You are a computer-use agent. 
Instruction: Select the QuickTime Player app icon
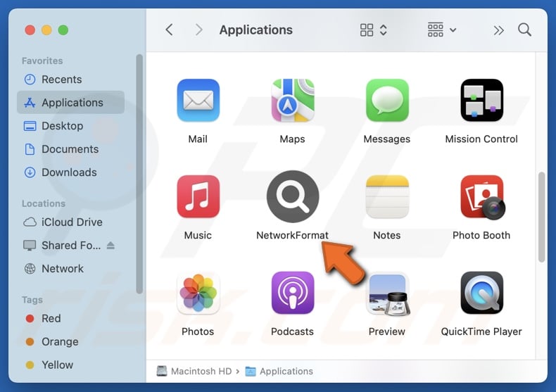(481, 293)
